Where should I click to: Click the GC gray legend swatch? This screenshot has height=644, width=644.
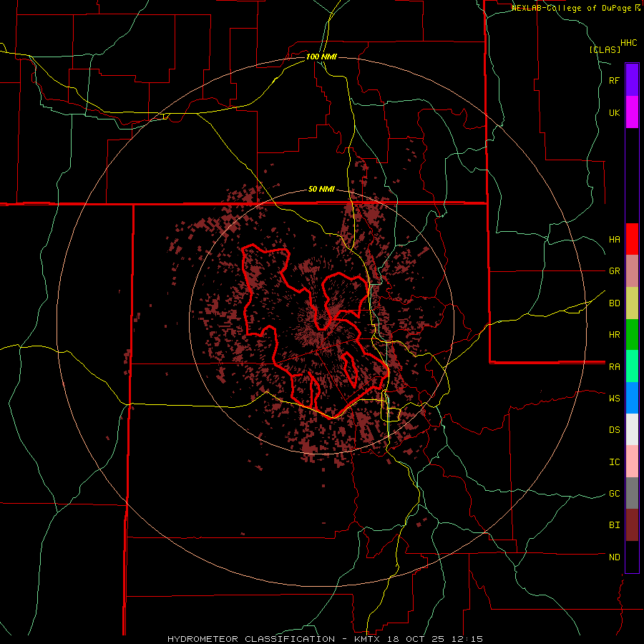pyautogui.click(x=632, y=493)
